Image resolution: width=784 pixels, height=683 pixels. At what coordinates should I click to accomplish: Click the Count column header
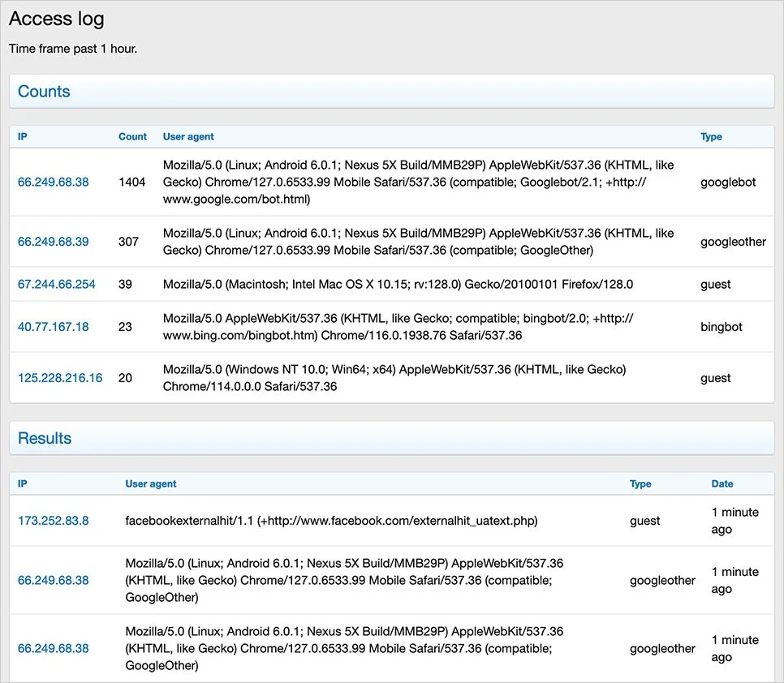click(x=132, y=137)
